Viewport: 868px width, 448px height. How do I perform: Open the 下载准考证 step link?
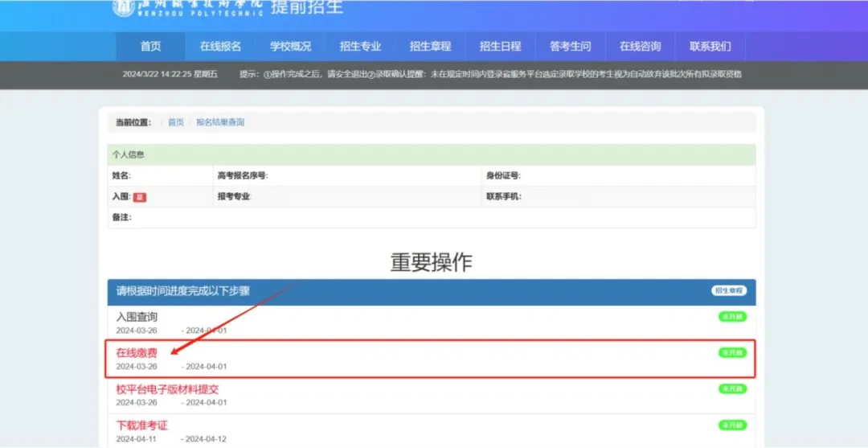pos(141,425)
